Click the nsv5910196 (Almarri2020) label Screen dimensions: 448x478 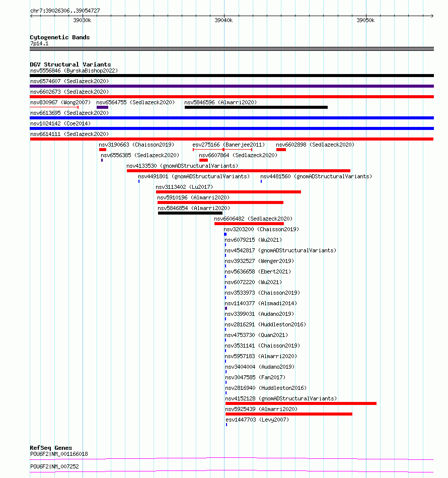[193, 197]
